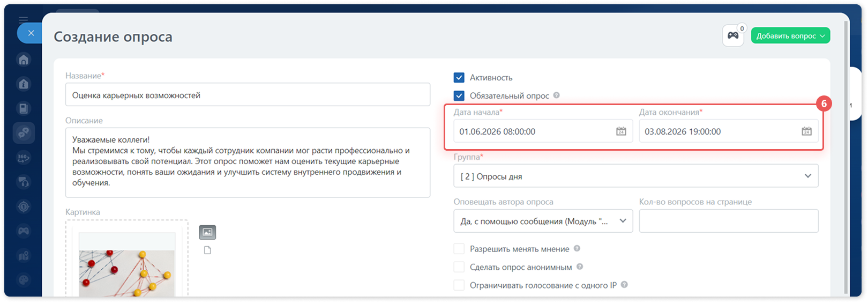This screenshot has width=868, height=303.
Task: Click the home icon in the sidebar
Action: (24, 60)
